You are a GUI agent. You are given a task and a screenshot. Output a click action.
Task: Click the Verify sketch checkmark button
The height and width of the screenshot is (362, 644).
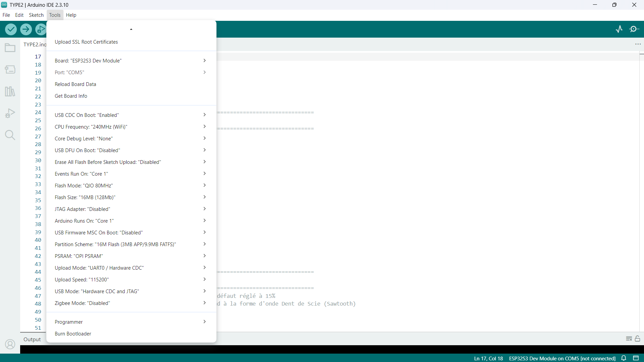[x=11, y=29]
